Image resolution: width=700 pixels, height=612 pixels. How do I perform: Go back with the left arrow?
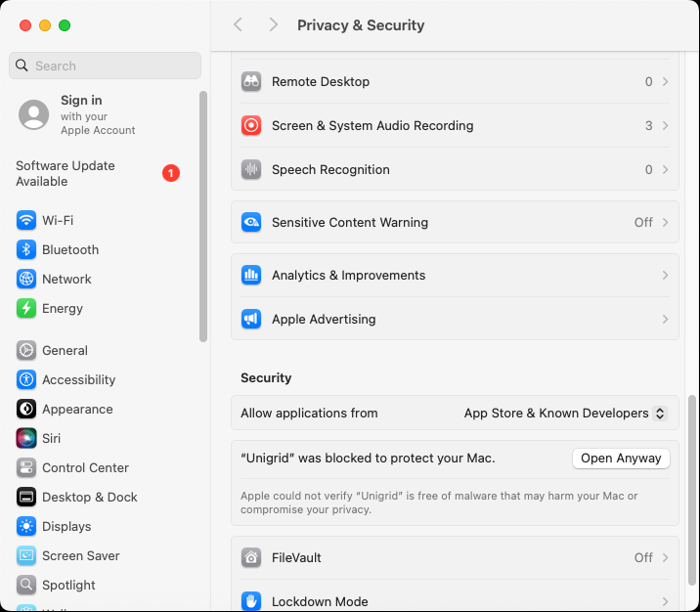239,25
